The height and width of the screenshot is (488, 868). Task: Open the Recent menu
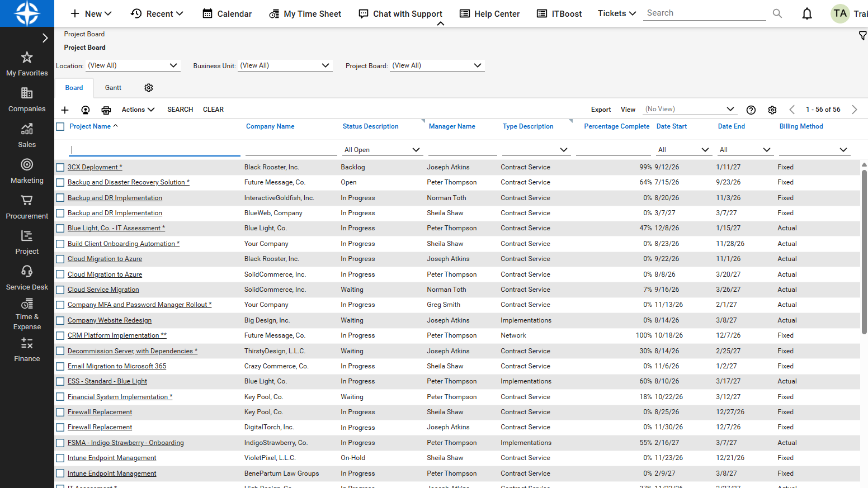click(157, 13)
